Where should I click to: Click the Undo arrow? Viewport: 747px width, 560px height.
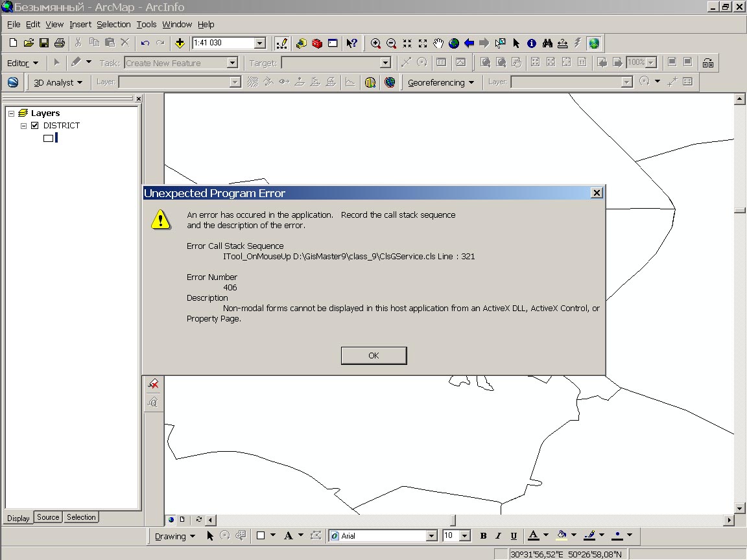click(x=145, y=43)
